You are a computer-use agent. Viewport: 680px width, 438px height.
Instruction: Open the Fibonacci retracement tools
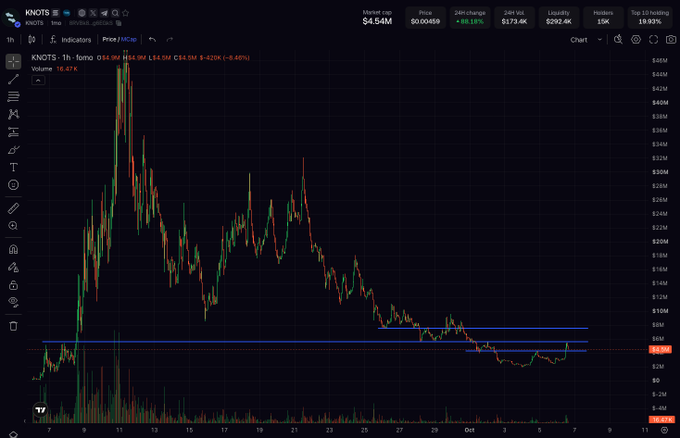[x=13, y=96]
